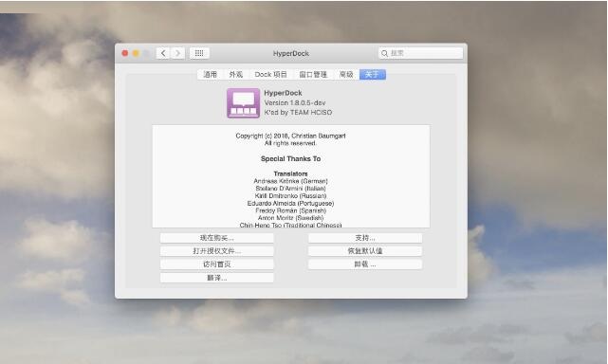
Task: Click the HyperDock window title
Action: [x=291, y=53]
